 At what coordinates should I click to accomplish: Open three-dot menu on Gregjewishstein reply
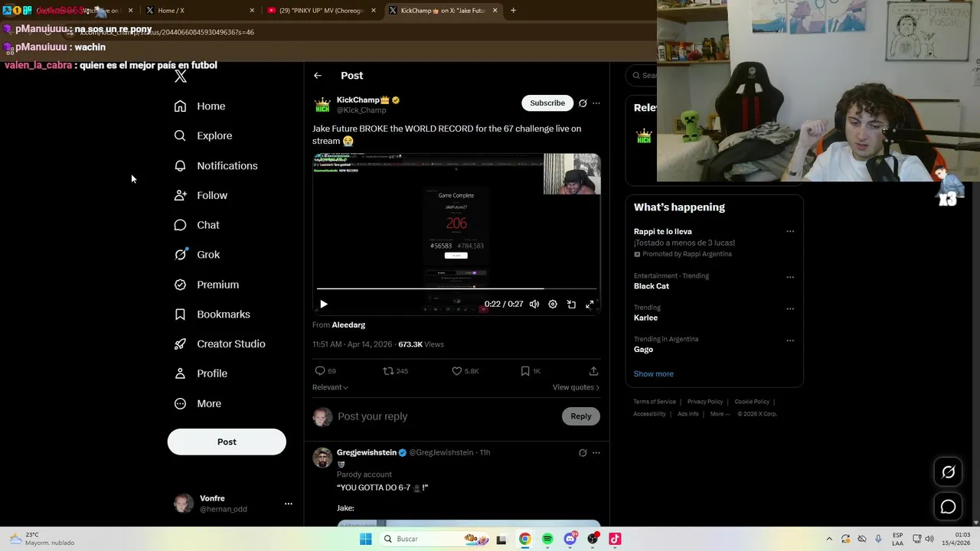pos(596,453)
